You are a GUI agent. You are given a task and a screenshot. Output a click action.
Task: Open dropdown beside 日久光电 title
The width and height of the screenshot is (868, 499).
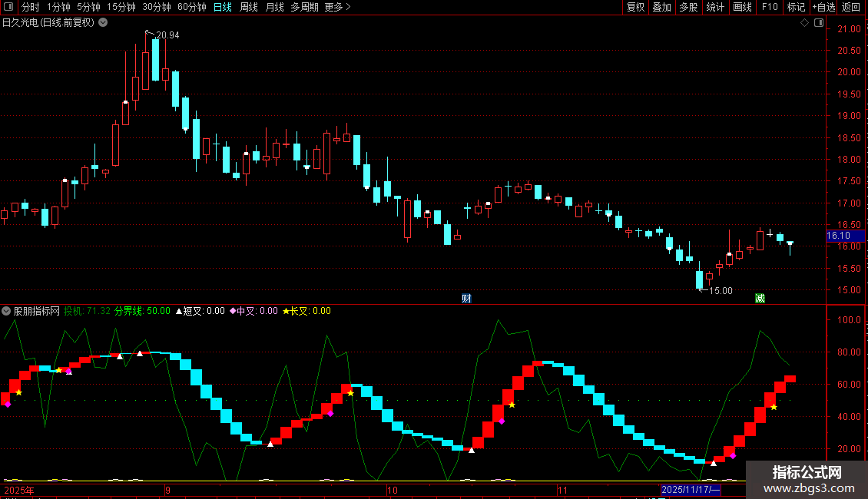[103, 23]
